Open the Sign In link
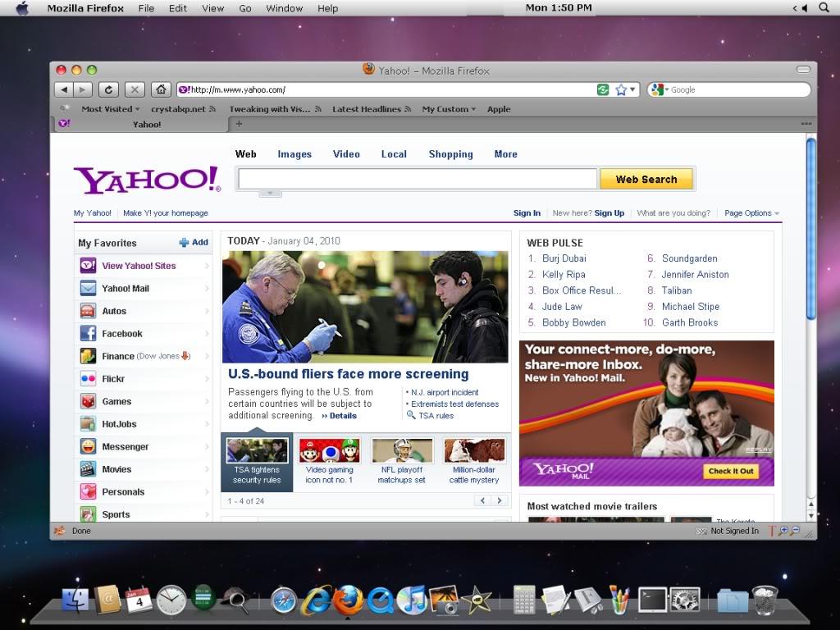 [x=527, y=213]
